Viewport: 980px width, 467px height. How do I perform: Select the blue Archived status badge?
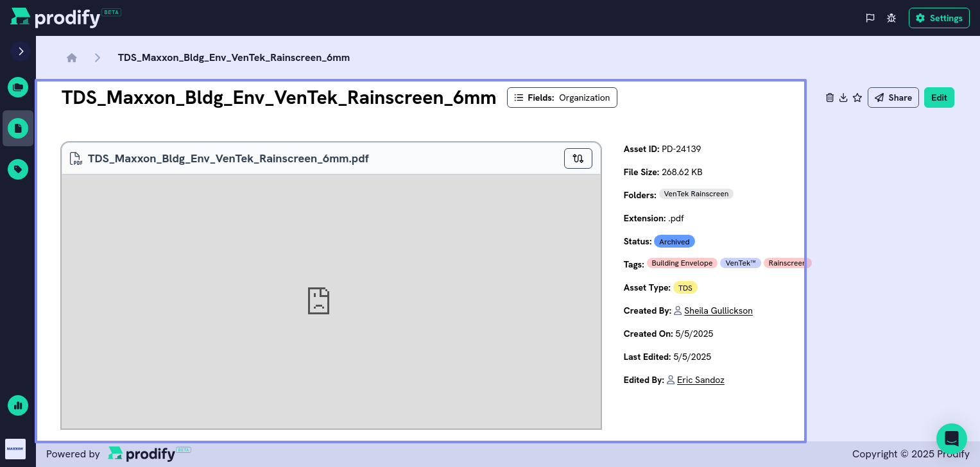[674, 242]
